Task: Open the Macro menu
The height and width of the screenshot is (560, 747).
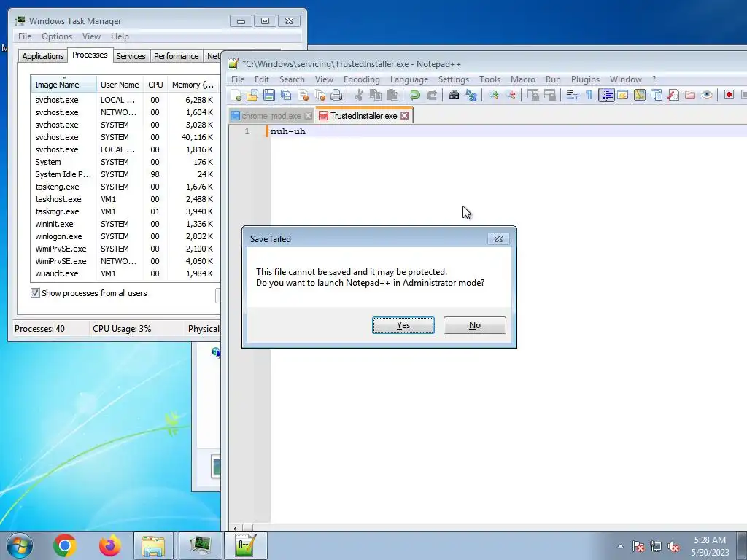Action: point(522,79)
